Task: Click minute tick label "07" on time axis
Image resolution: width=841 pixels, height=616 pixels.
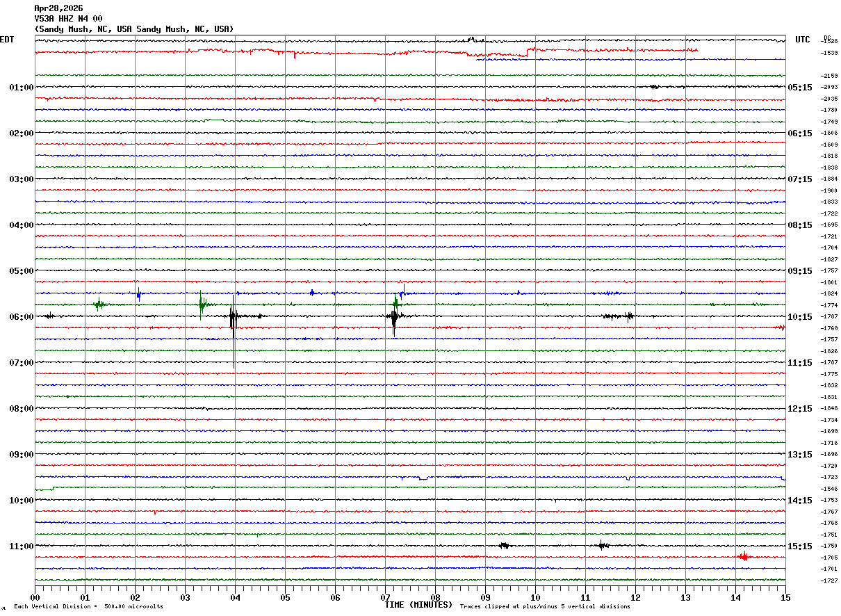Action: click(385, 597)
